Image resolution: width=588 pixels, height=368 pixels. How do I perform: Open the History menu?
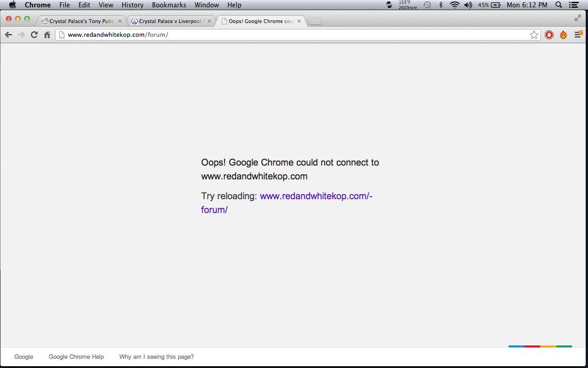[x=133, y=5]
